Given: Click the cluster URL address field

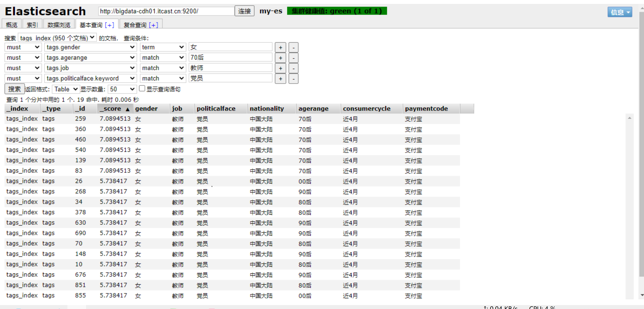Looking at the screenshot, I should (166, 11).
